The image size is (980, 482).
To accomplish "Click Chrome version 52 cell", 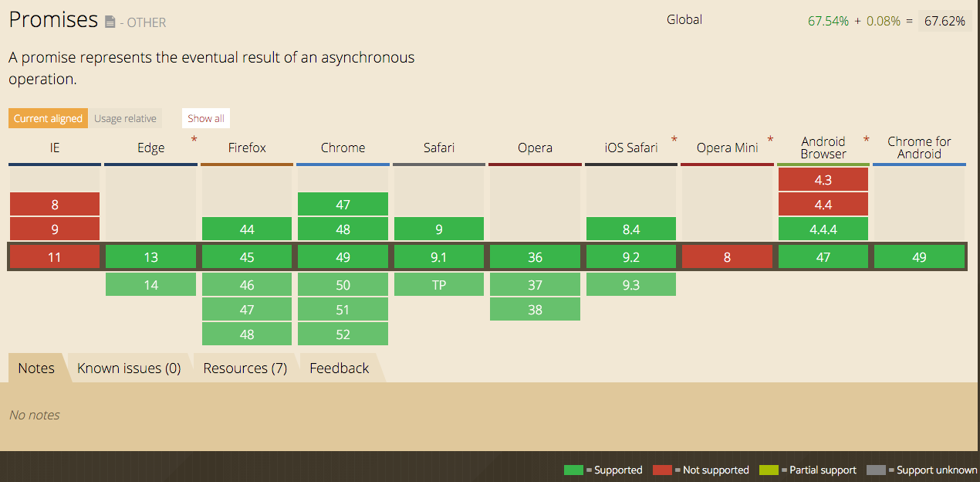I will (x=343, y=334).
